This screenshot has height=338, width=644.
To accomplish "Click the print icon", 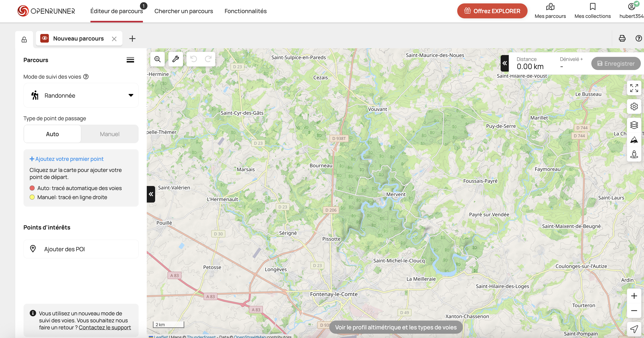I will pyautogui.click(x=622, y=38).
